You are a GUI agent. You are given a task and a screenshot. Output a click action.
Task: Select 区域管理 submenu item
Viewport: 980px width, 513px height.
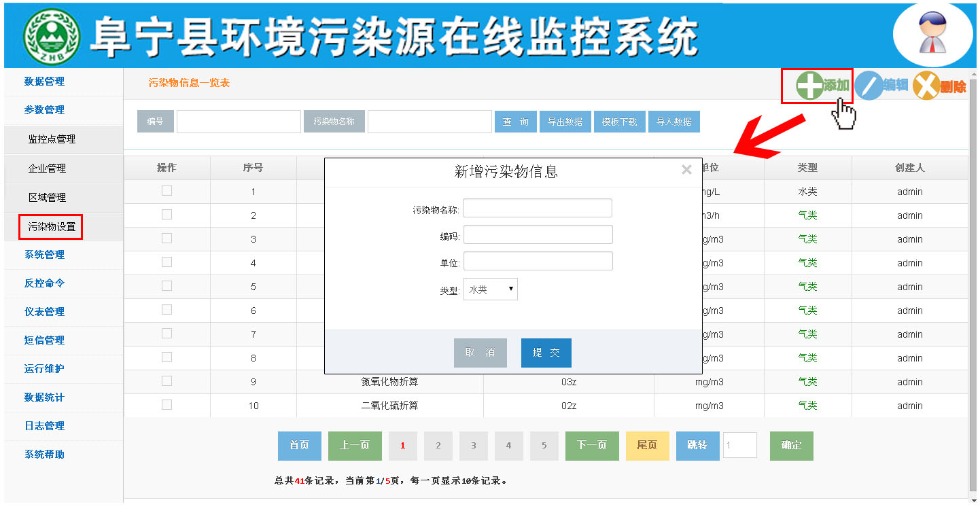pos(47,198)
